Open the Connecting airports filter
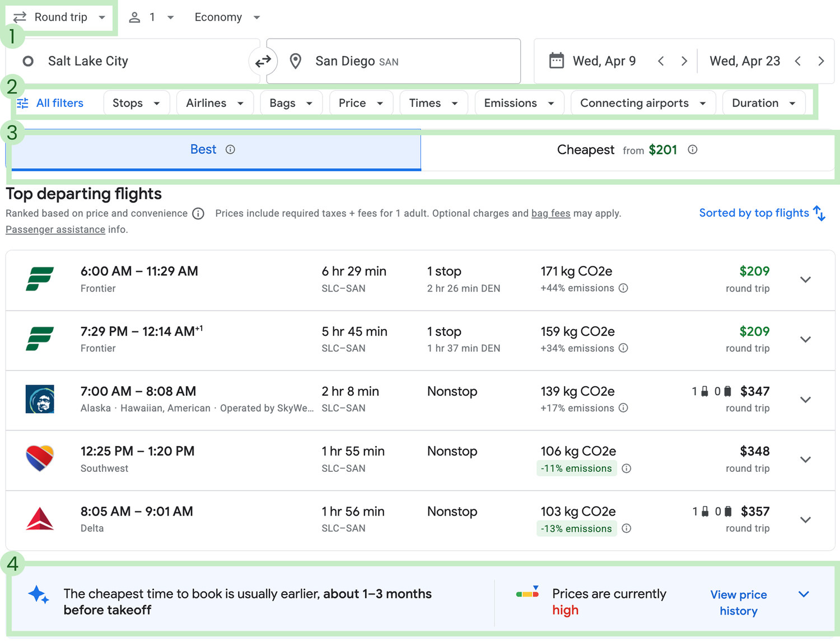Viewport: 840px width, 642px height. (643, 103)
